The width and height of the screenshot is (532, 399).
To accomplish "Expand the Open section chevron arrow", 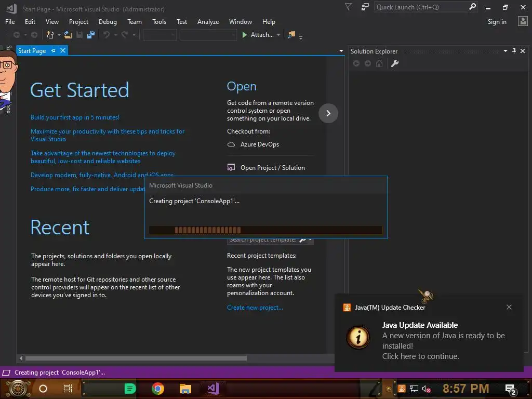I will 328,113.
